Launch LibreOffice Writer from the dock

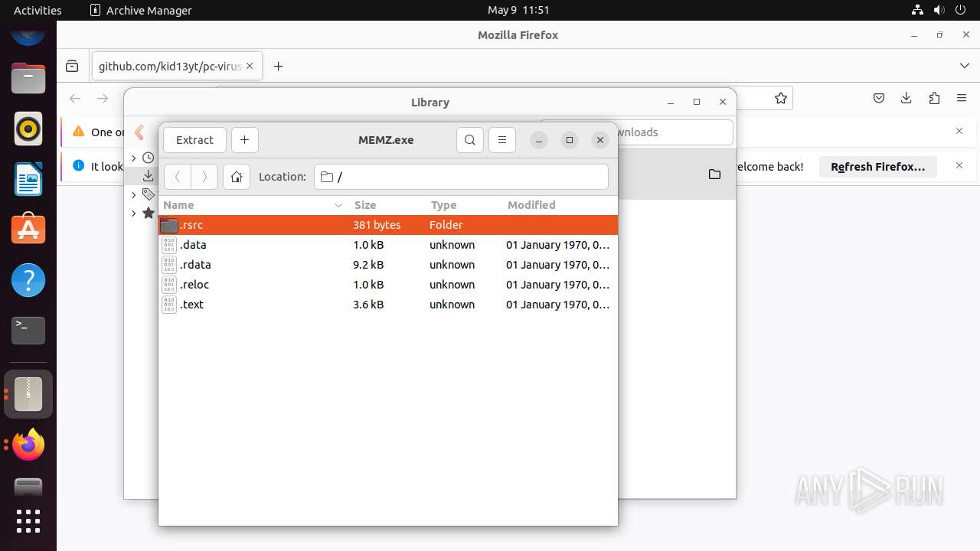click(28, 179)
